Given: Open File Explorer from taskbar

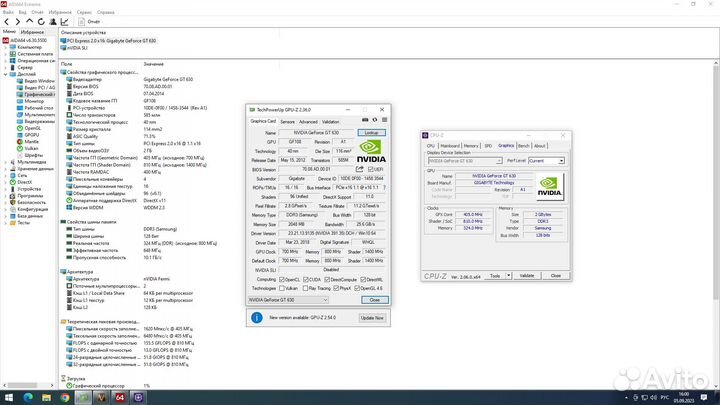Looking at the screenshot, I should [46, 397].
